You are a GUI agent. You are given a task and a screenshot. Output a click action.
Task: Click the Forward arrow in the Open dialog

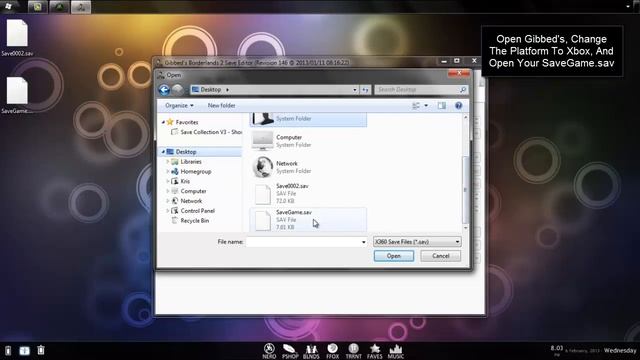pyautogui.click(x=178, y=90)
